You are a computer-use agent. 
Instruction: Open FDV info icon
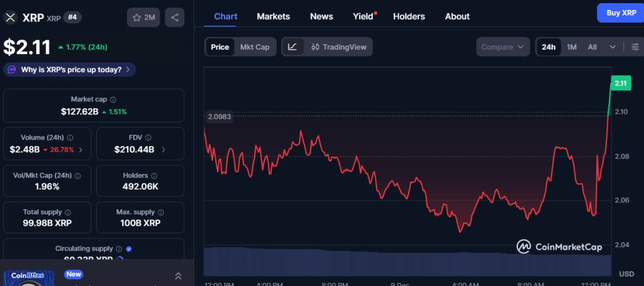coord(148,138)
